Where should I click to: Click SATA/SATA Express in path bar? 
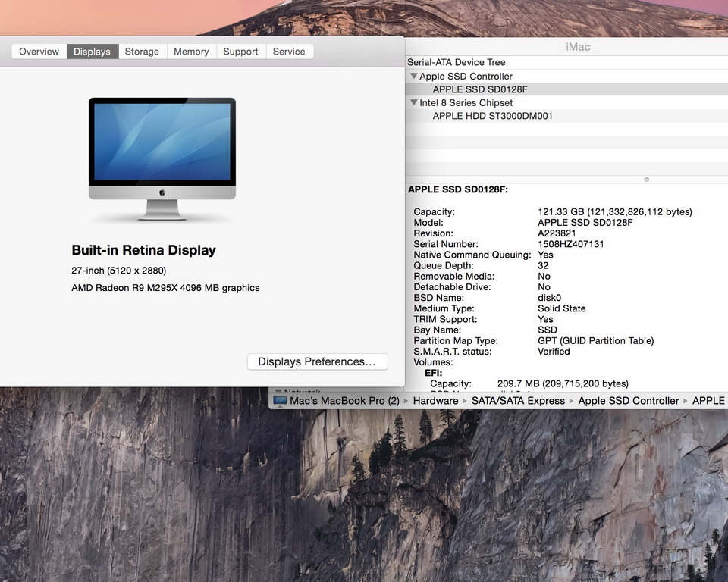(518, 401)
